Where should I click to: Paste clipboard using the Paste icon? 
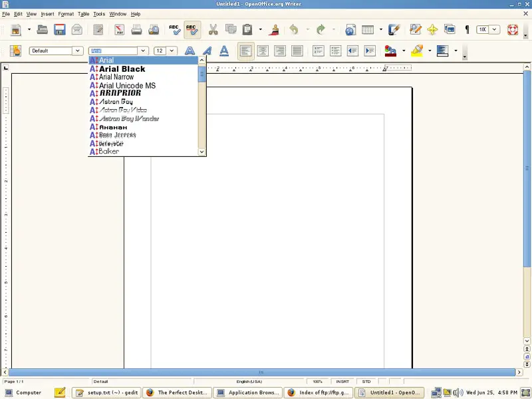(247, 30)
